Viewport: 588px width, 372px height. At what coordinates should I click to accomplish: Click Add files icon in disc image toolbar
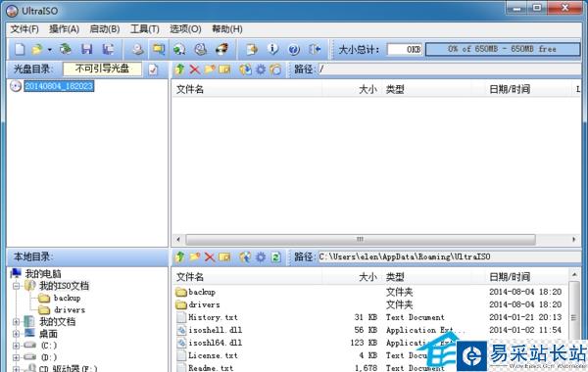pyautogui.click(x=245, y=70)
